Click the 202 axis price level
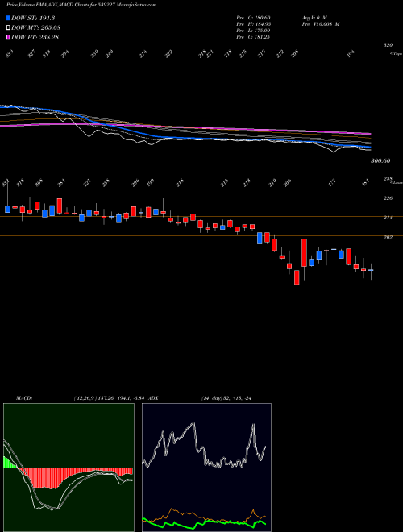403x532 pixels. pos(388,237)
